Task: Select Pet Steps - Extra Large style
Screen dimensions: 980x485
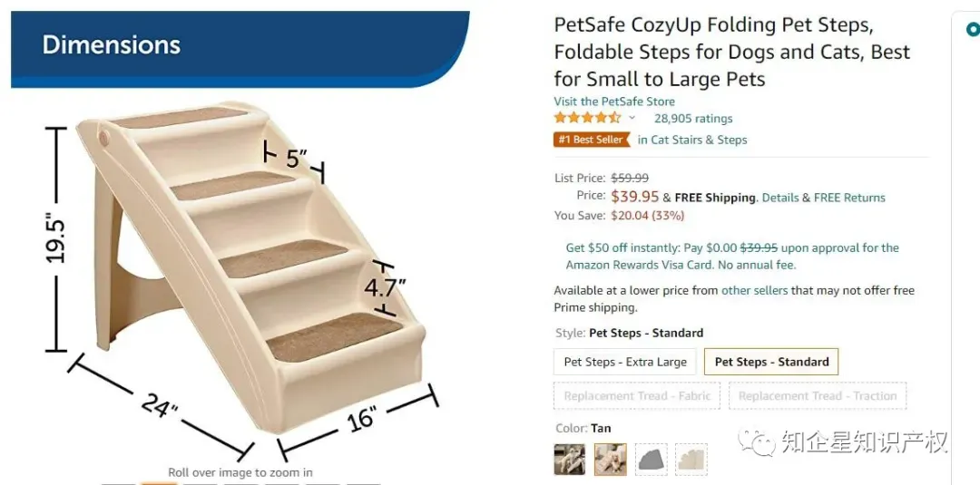Action: coord(625,362)
